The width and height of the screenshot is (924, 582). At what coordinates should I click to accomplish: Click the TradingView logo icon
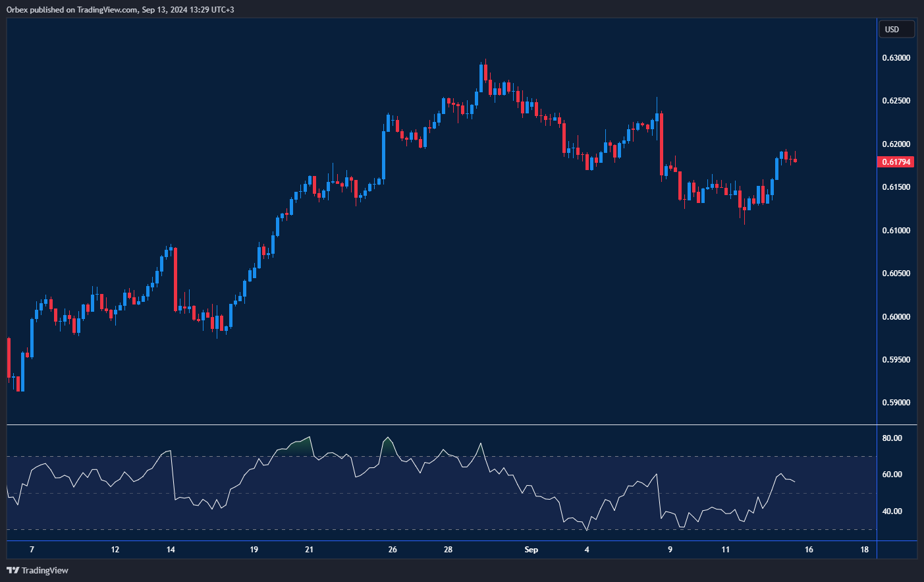[x=13, y=570]
